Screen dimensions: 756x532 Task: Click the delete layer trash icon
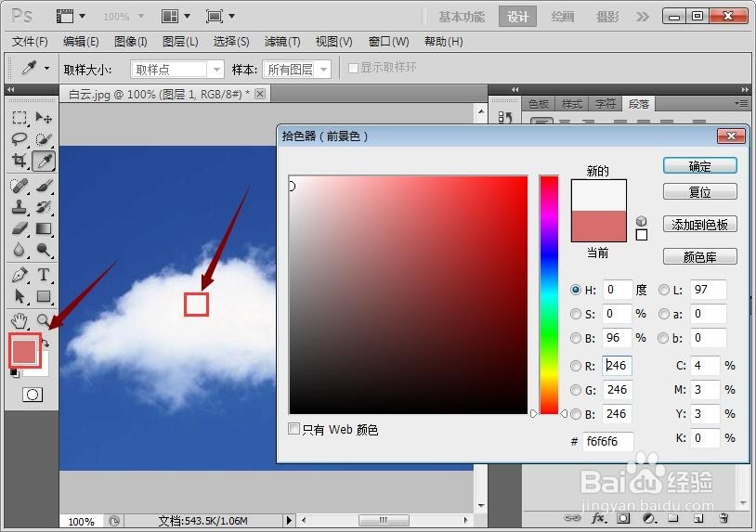(723, 518)
